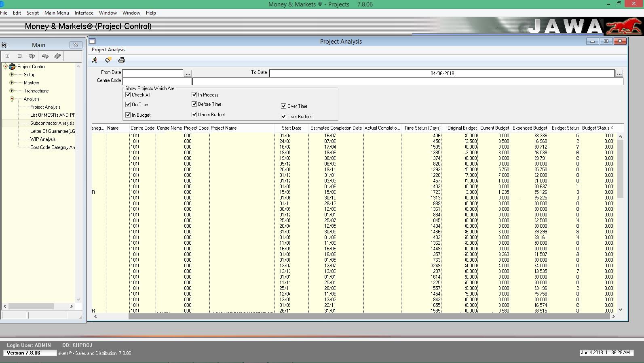Screen dimensions: 644x363
Task: Click the expand-all plus icon in Main panel
Action: [7, 56]
